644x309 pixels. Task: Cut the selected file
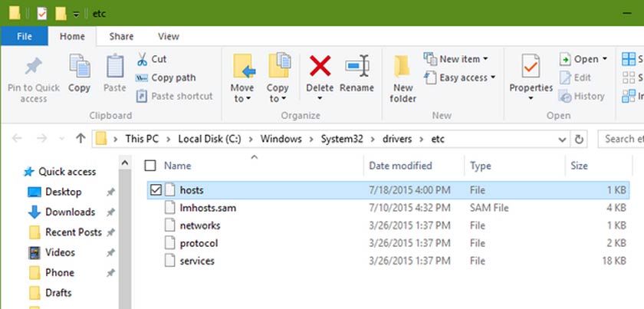pos(152,59)
